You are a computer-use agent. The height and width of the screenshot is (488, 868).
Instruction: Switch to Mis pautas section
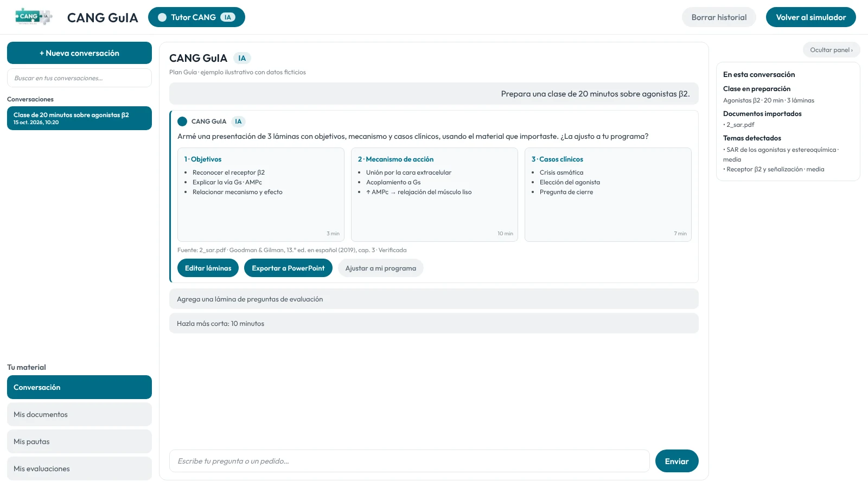pyautogui.click(x=79, y=441)
